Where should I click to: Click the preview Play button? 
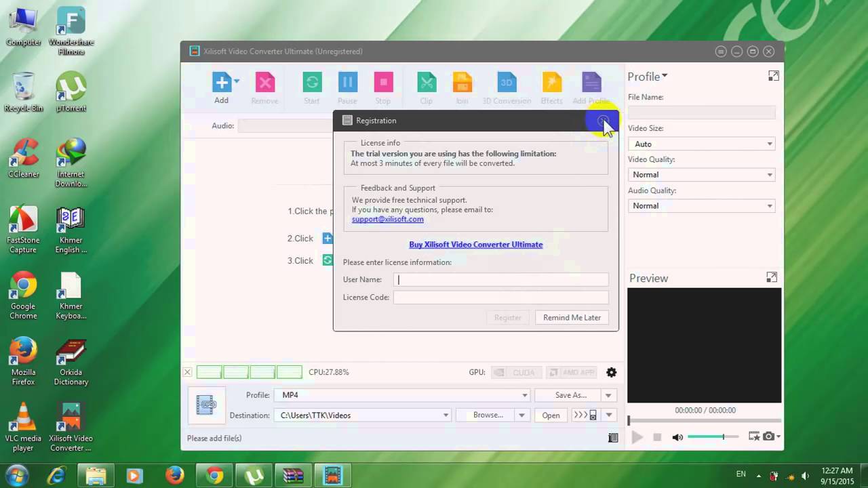637,437
